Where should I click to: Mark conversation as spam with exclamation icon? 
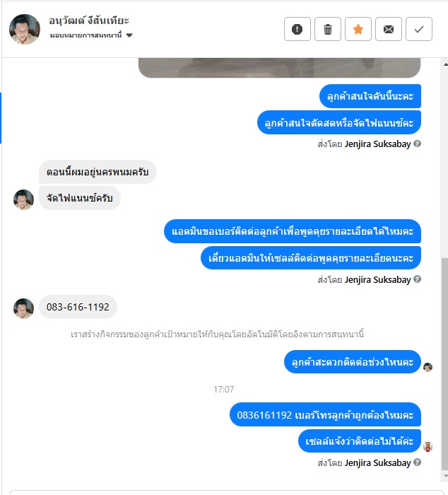[297, 29]
